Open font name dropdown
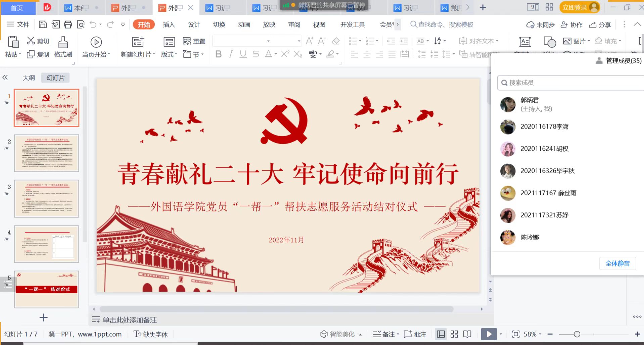Screen dimensions: 644x345 268,41
